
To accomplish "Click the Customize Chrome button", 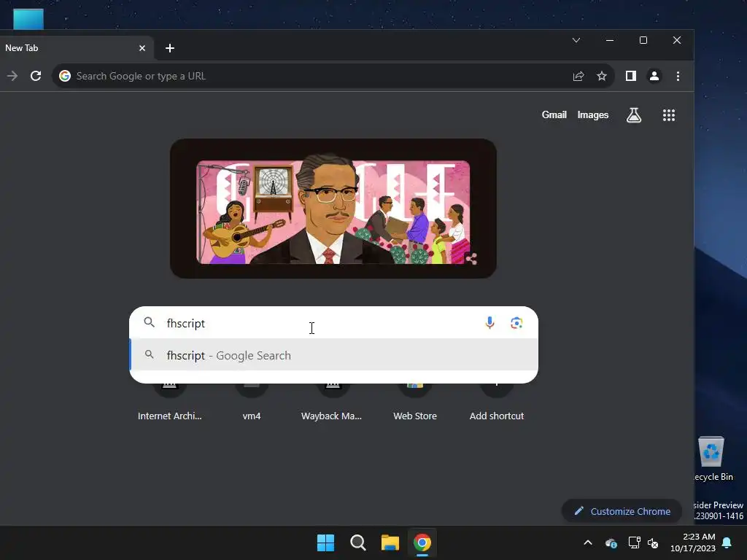I will (x=622, y=511).
